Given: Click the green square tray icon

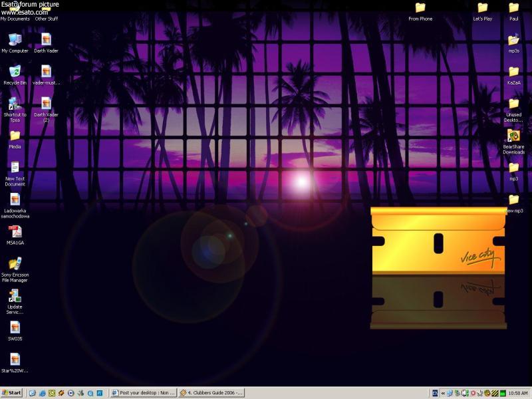Looking at the screenshot, I should (x=503, y=393).
